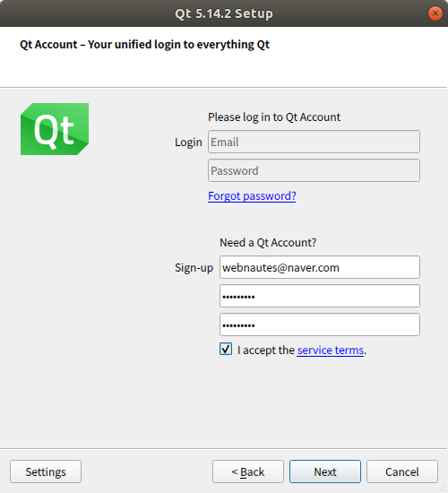Click the window resize grip corner
This screenshot has height=493, width=448.
(x=444, y=489)
